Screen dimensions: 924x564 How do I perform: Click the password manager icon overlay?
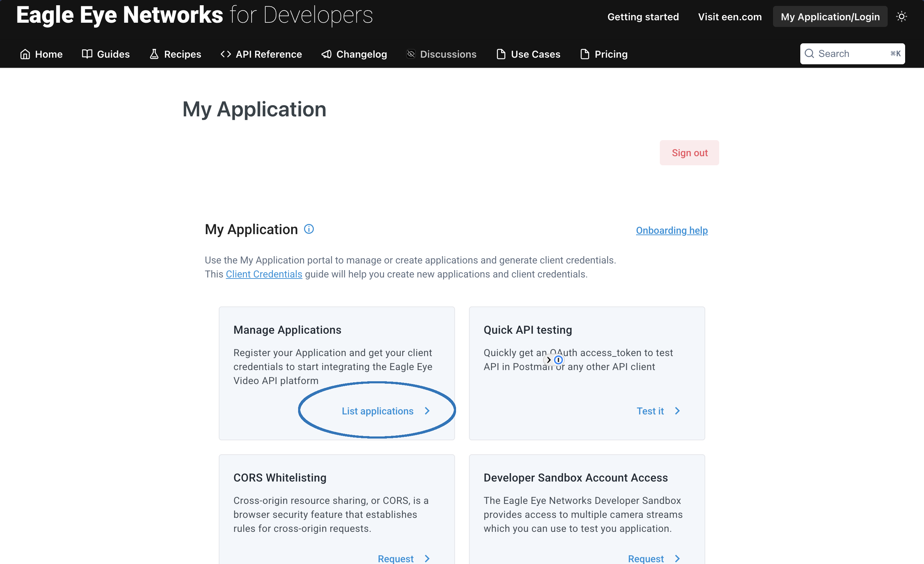[x=558, y=360]
